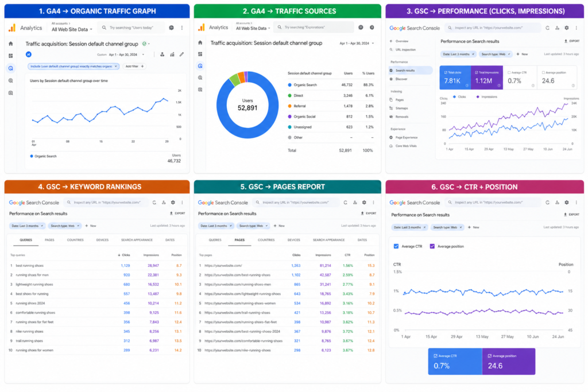This screenshot has width=588, height=392.
Task: Open Reports grid icon in panel 1 sidebar
Action: pos(10,56)
